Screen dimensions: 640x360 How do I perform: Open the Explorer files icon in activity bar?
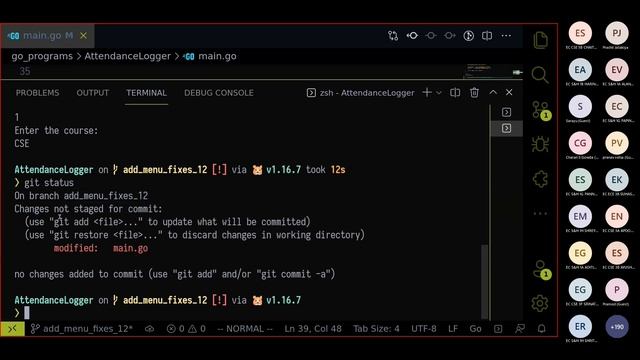tap(540, 40)
